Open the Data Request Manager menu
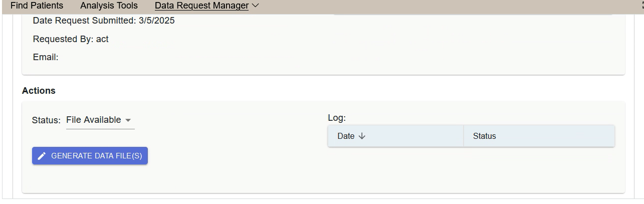Image resolution: width=644 pixels, height=204 pixels. pyautogui.click(x=201, y=6)
